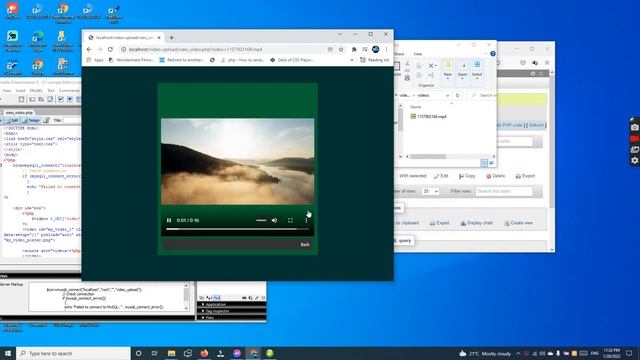Expand the Tag Inspector panel in Dreamweaver
640x360 pixels.
tap(217, 311)
